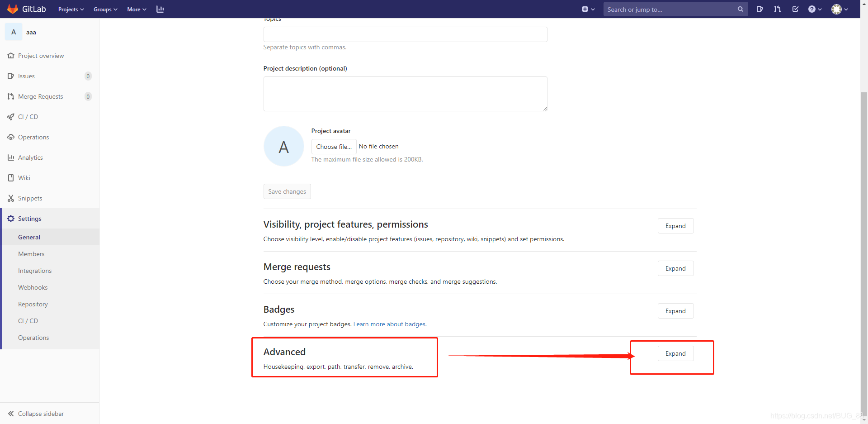Click the CI / CD rocket icon

[x=11, y=117]
